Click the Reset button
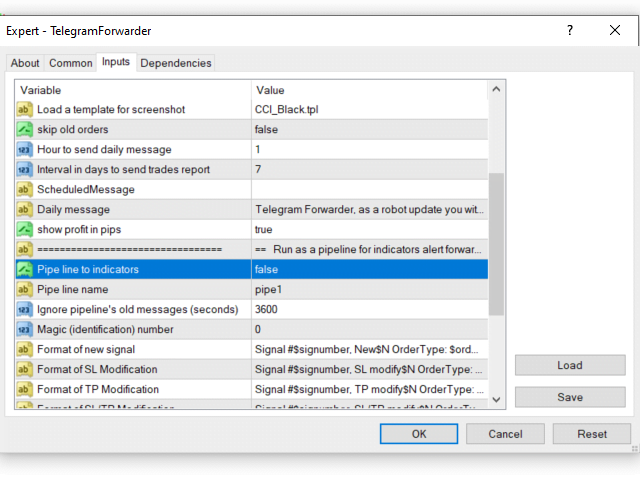 click(592, 434)
